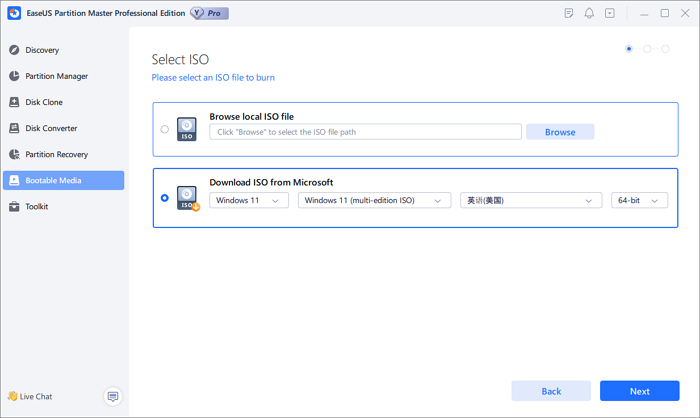The image size is (700, 418).
Task: Click the Partition Recovery sidebar icon
Action: (14, 154)
